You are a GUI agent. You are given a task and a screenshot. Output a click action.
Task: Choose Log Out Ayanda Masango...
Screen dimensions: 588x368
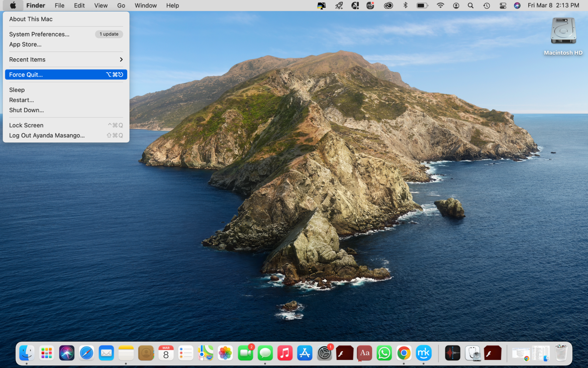click(66, 135)
